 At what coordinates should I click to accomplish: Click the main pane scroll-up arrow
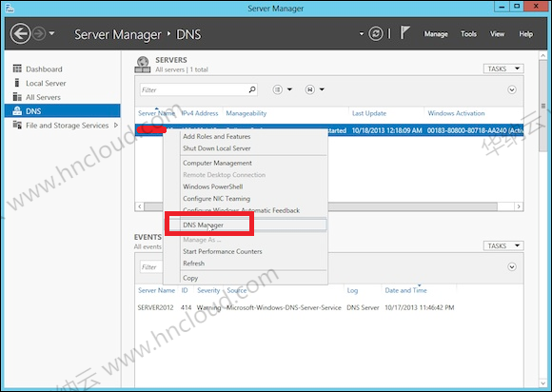pyautogui.click(x=542, y=55)
